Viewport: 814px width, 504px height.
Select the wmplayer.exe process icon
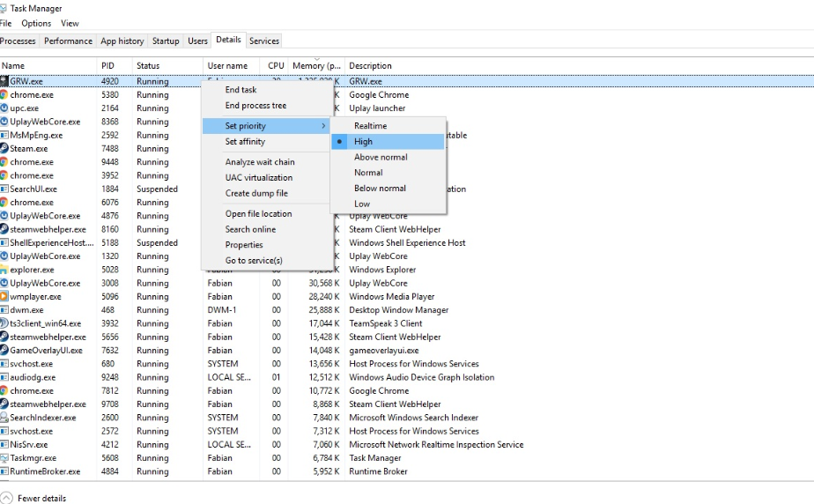click(x=4, y=297)
